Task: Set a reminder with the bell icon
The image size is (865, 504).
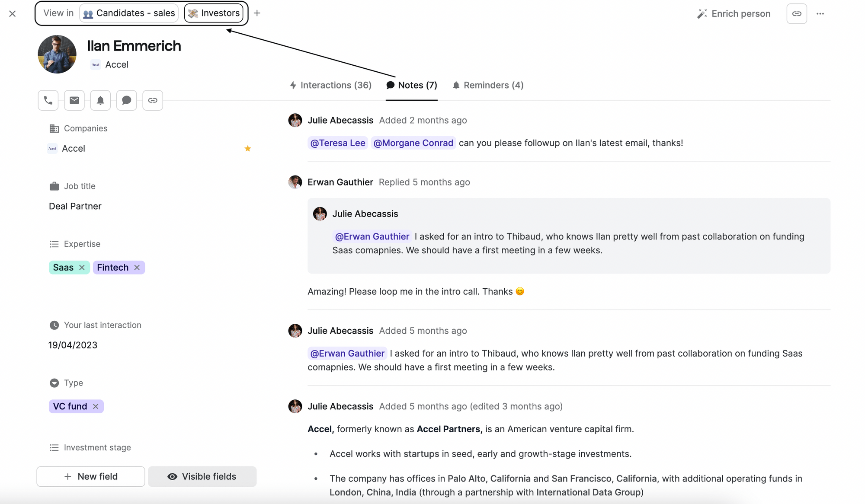Action: tap(100, 100)
